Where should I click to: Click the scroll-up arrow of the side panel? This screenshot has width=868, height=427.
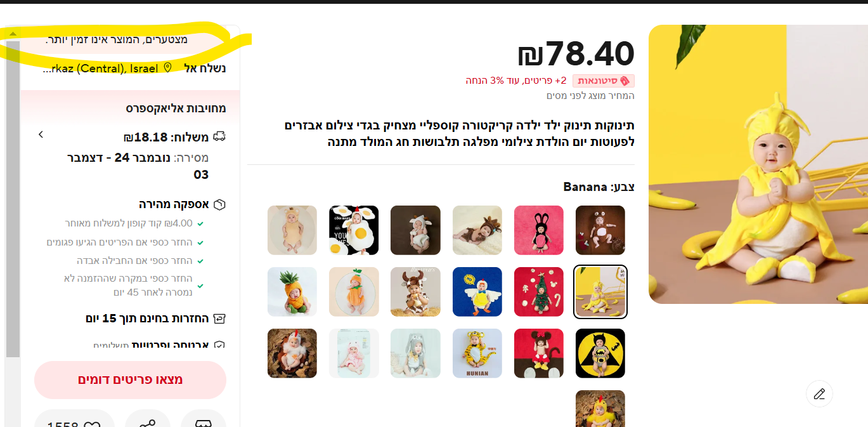(x=13, y=34)
